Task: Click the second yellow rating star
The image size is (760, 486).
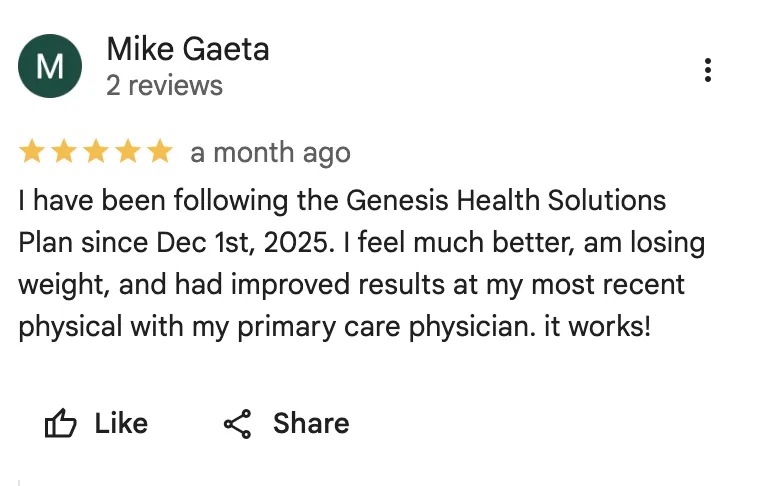Action: [x=64, y=152]
